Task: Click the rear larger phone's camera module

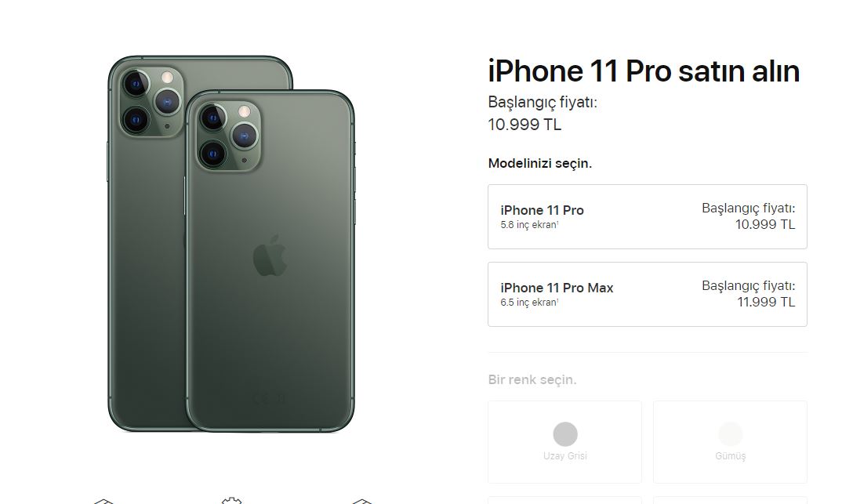Action: [x=151, y=102]
